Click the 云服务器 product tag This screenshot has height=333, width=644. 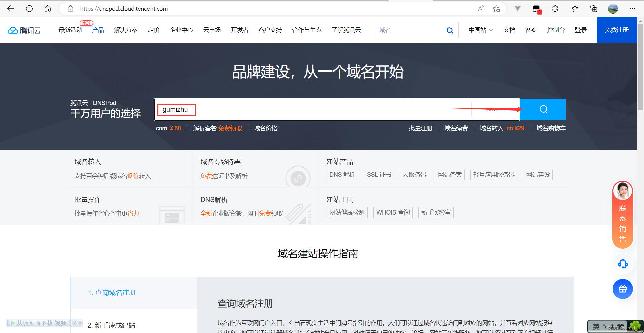415,175
